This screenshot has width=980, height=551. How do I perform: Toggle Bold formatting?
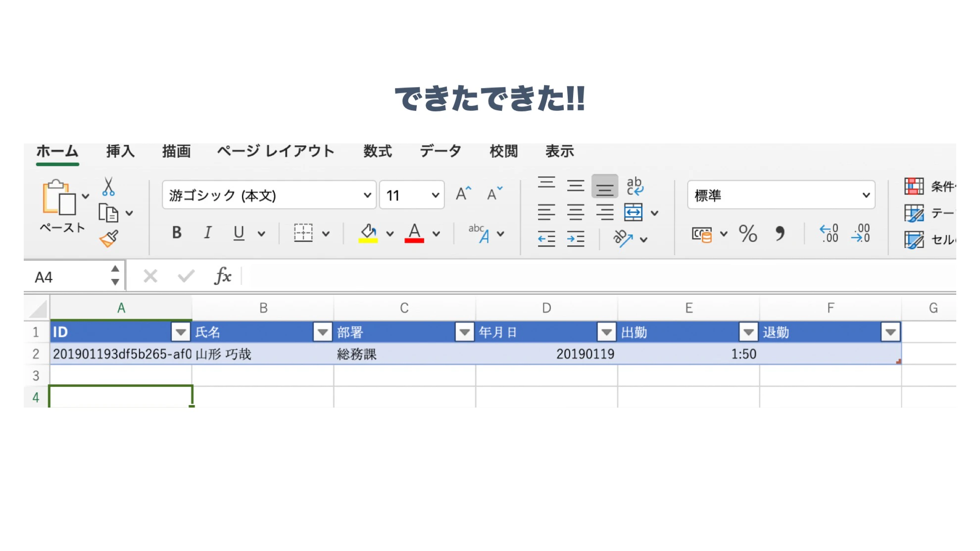(177, 232)
